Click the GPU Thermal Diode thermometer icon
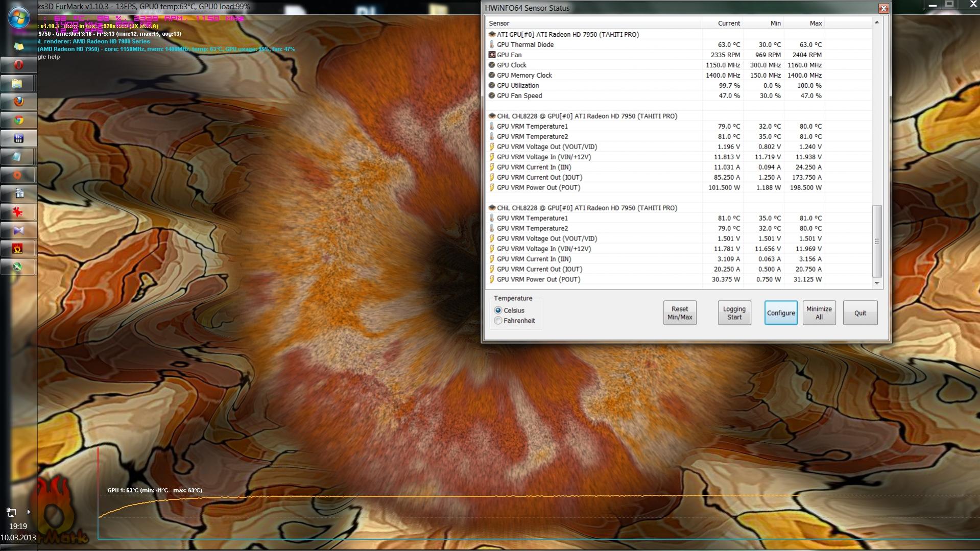Image resolution: width=980 pixels, height=551 pixels. [492, 44]
